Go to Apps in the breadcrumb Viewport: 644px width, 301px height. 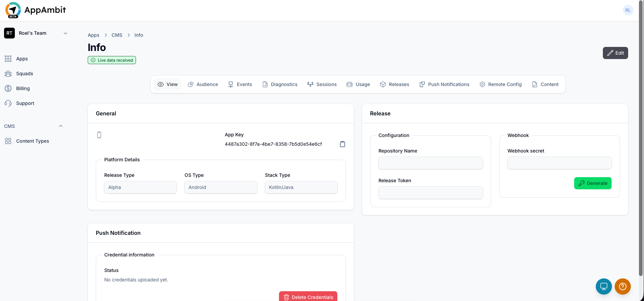tap(93, 35)
